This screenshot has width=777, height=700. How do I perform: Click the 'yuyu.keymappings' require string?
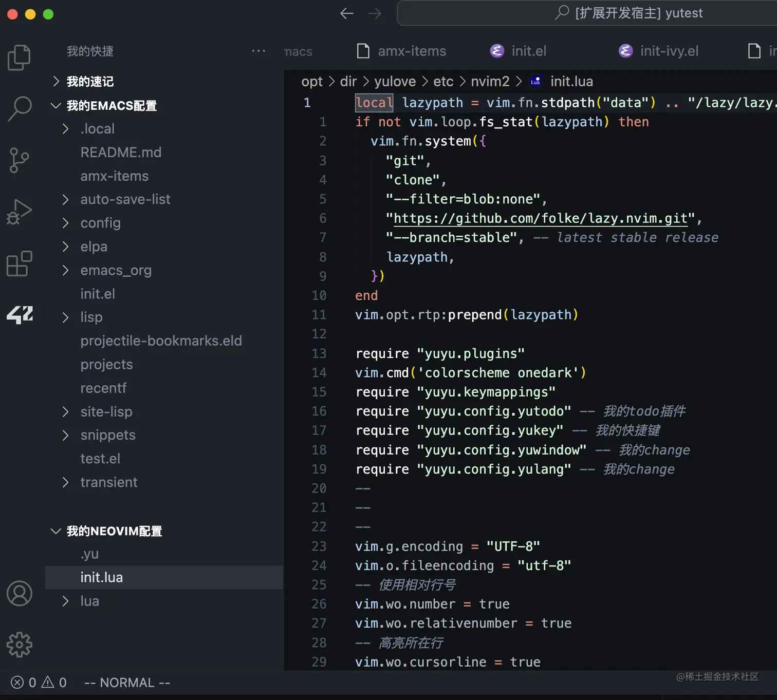[x=486, y=392]
